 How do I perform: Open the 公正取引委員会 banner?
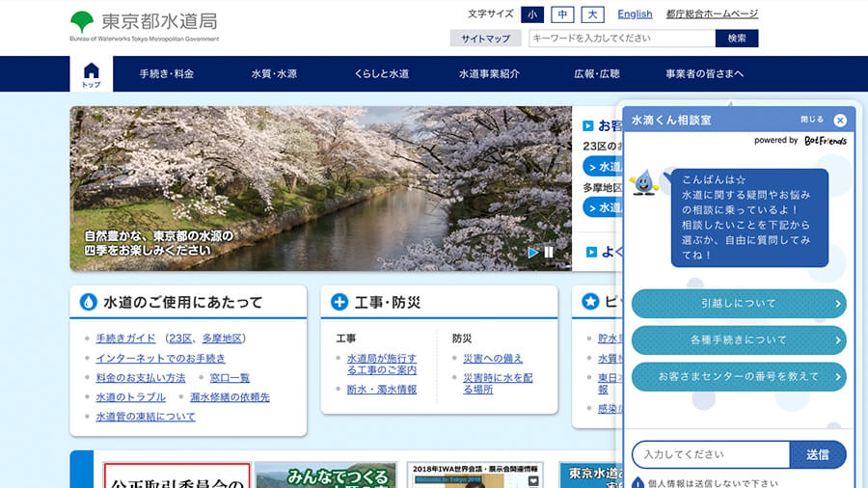coord(176,475)
